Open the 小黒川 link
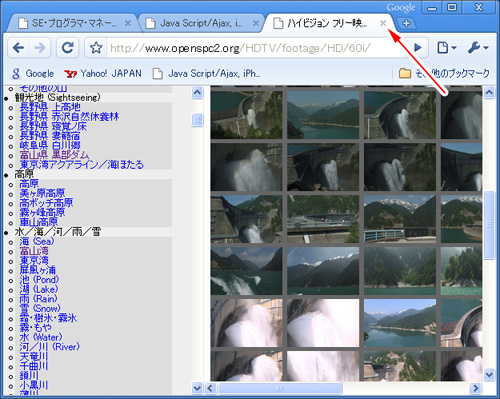The height and width of the screenshot is (399, 500). 34,385
